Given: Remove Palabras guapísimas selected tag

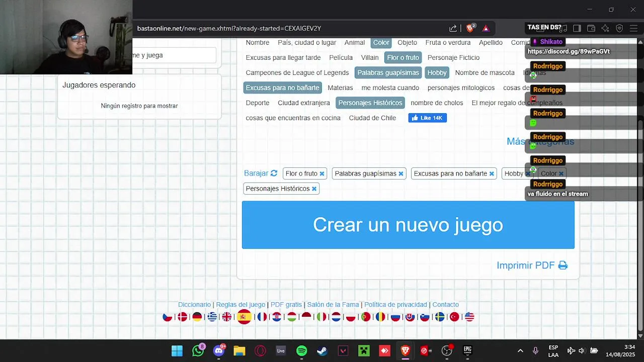Looking at the screenshot, I should click(x=401, y=173).
